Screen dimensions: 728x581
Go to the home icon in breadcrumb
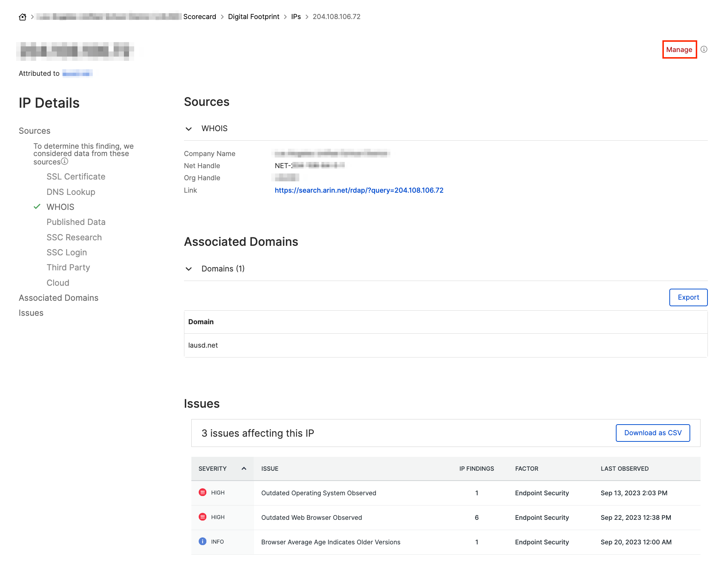coord(23,17)
